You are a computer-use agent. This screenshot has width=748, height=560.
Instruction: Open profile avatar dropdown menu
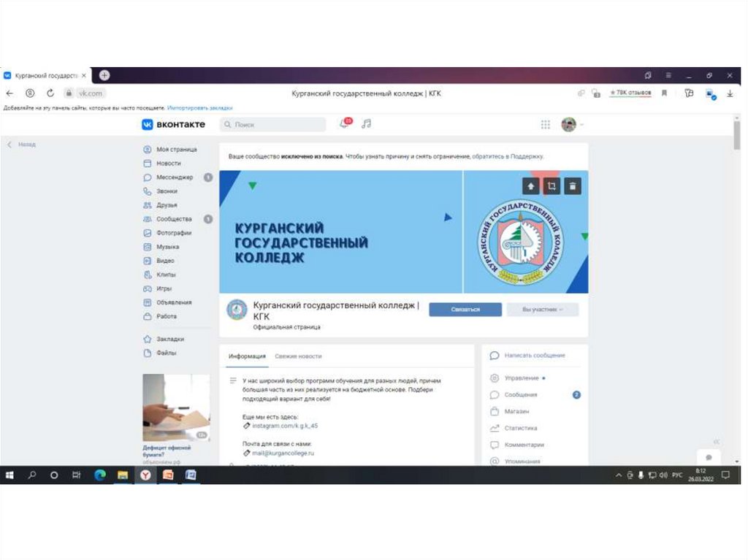572,125
